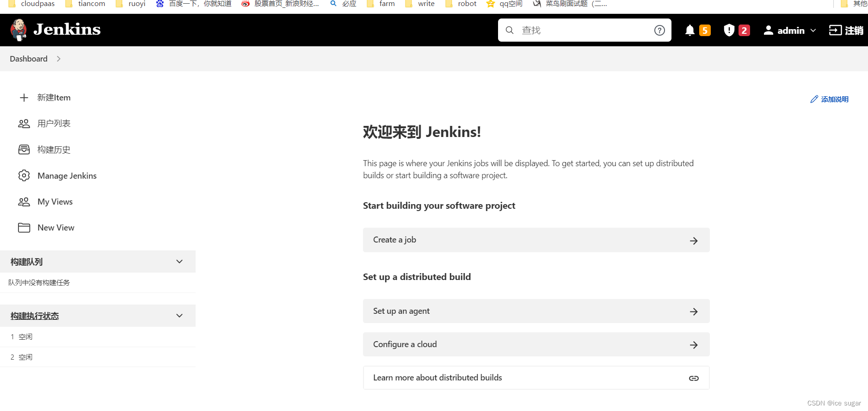Viewport: 868px width, 411px height.
Task: Open the farm bookmark folder
Action: click(381, 4)
